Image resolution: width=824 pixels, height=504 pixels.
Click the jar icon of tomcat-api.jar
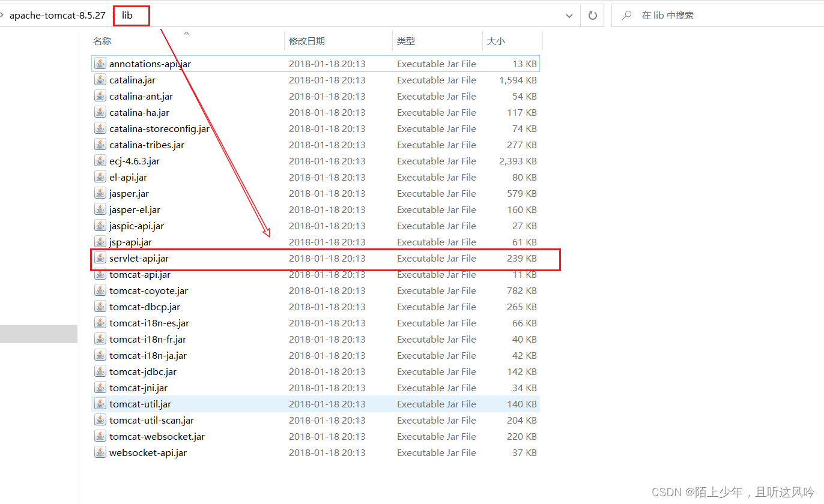click(x=100, y=274)
